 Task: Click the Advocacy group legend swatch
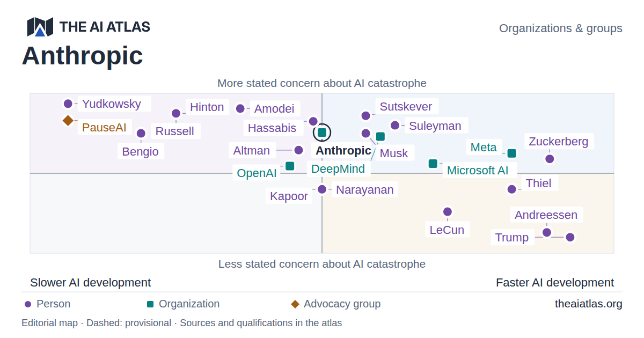coord(295,304)
